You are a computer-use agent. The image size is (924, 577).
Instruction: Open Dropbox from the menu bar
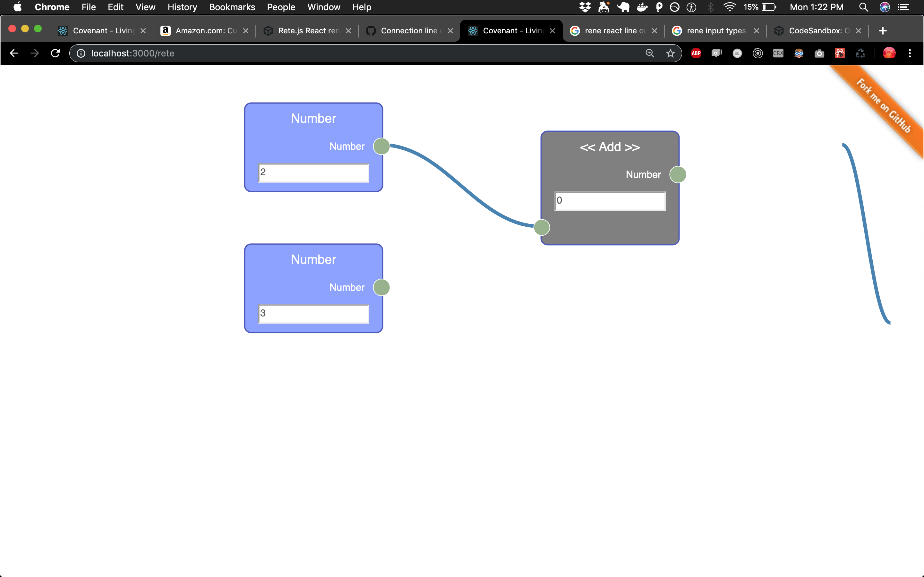click(585, 7)
